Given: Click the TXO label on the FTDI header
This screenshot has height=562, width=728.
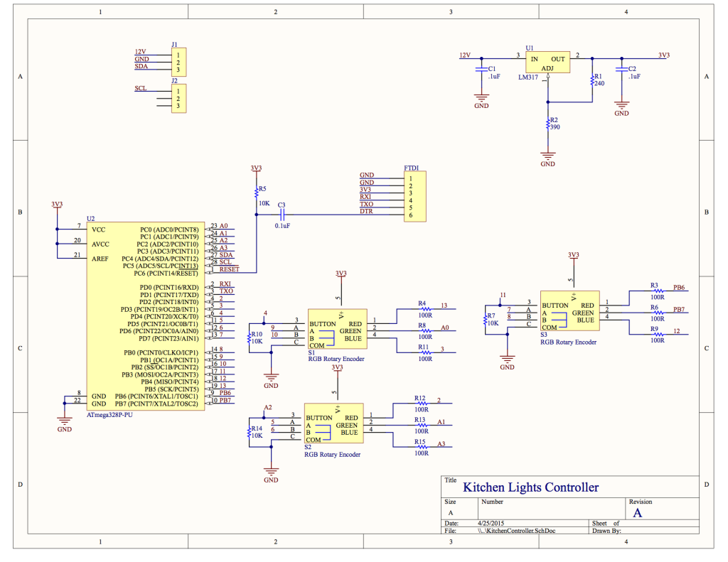Looking at the screenshot, I should coord(366,204).
